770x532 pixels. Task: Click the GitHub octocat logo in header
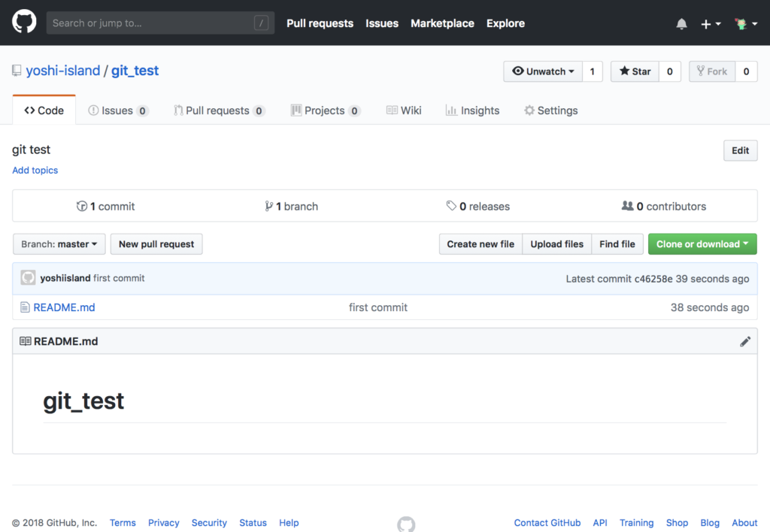pos(24,22)
